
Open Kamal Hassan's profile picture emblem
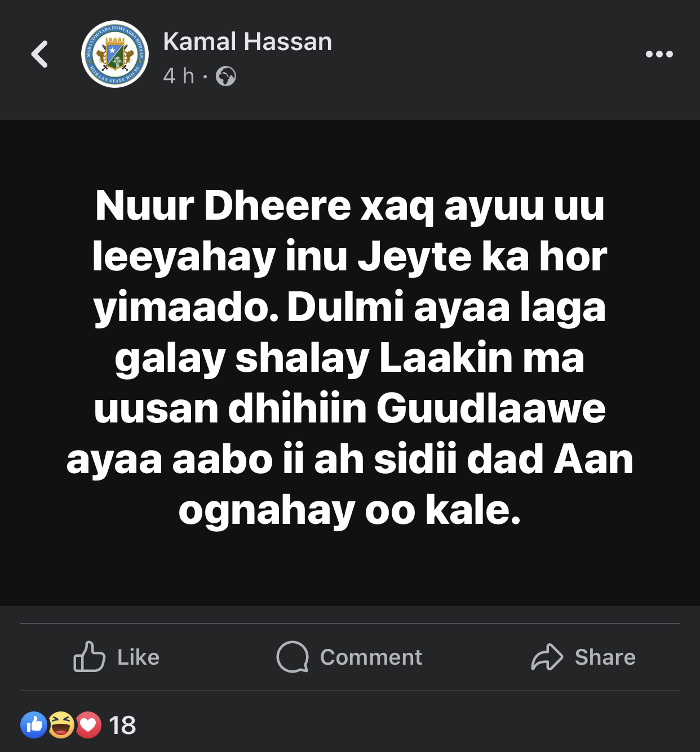(x=115, y=54)
